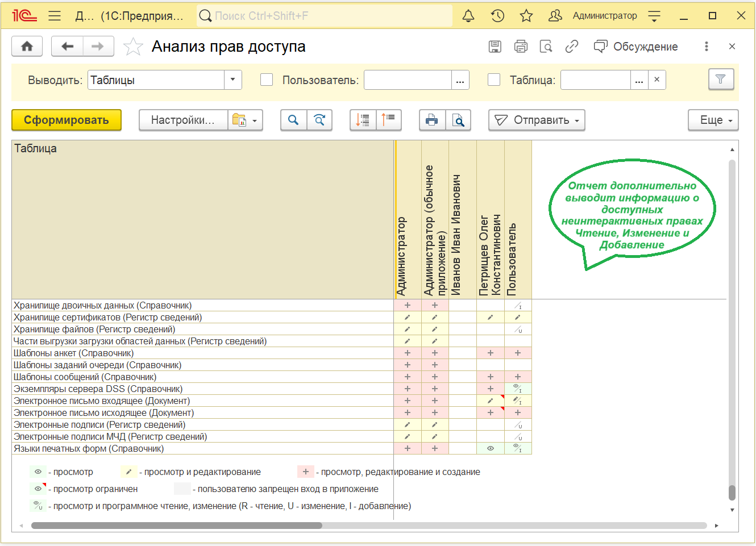Screen dimensions: 756x546
Task: Open the Отправить dropdown menu
Action: [537, 120]
